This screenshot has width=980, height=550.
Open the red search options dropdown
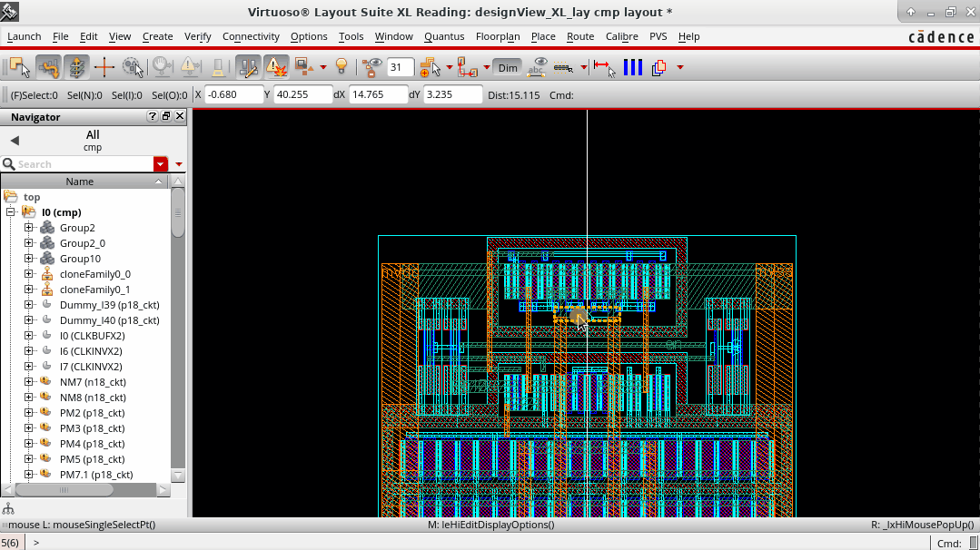pyautogui.click(x=161, y=164)
